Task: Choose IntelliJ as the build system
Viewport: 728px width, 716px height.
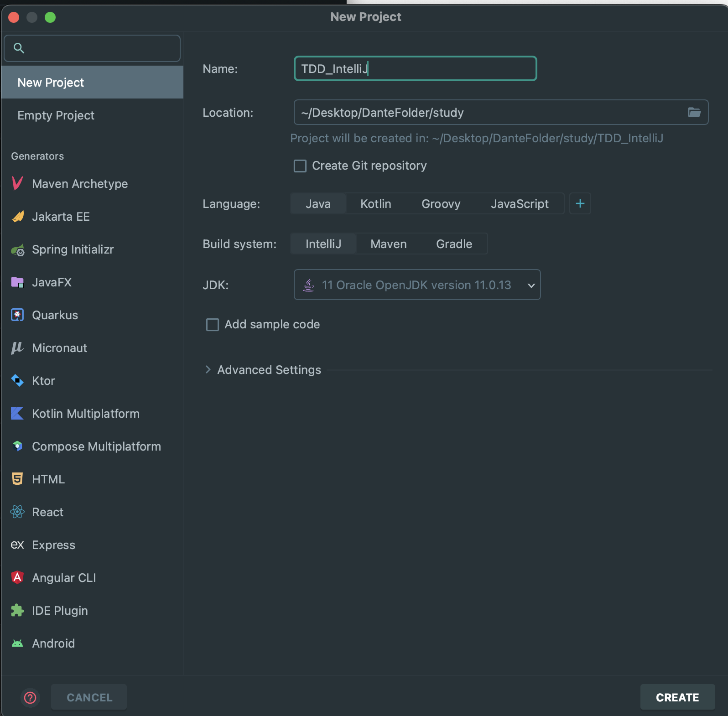Action: [x=323, y=244]
